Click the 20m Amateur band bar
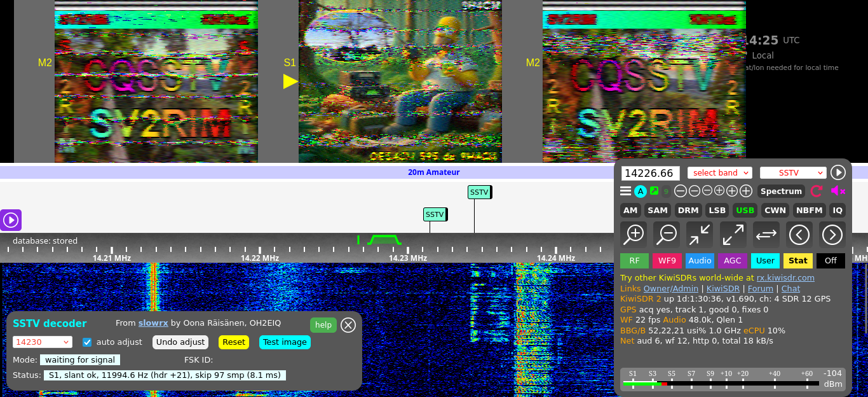Image resolution: width=868 pixels, height=397 pixels. tap(434, 172)
